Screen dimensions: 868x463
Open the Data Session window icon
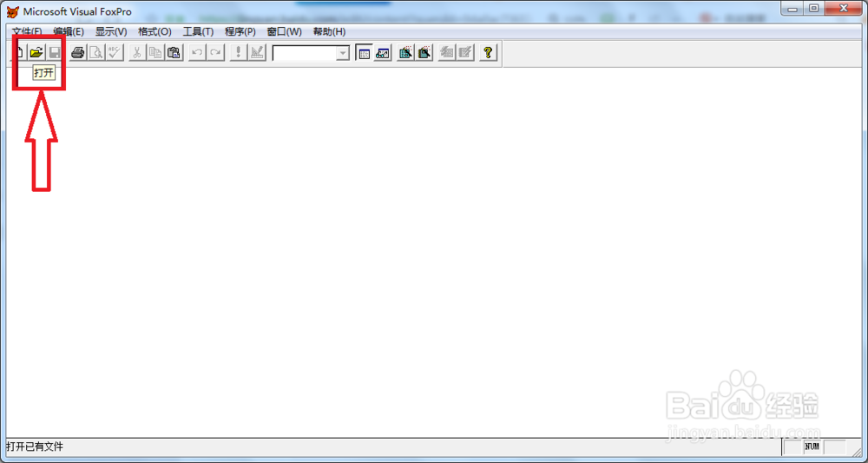(x=383, y=53)
